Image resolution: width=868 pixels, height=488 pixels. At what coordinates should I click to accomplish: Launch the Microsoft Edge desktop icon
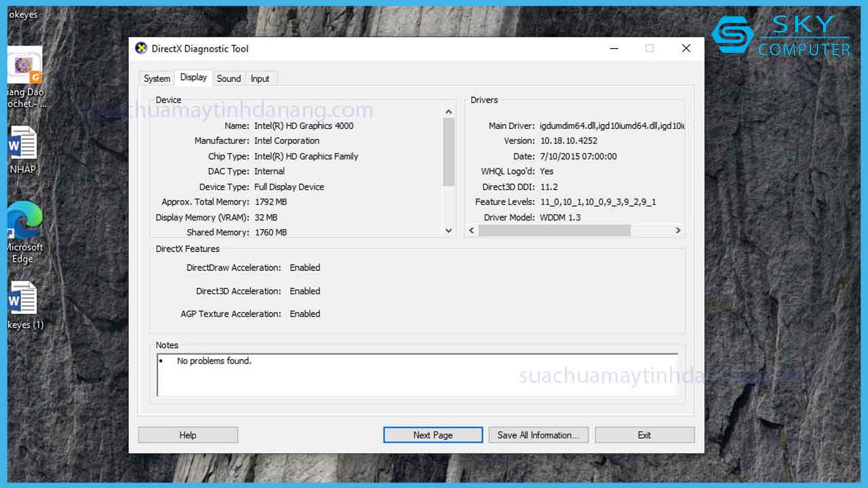(x=24, y=221)
